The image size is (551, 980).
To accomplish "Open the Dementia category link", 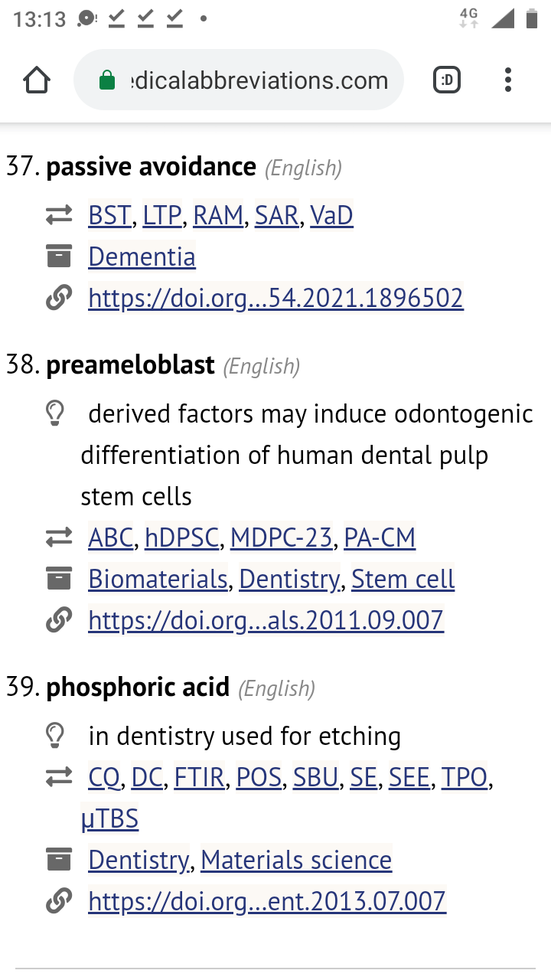I will pyautogui.click(x=142, y=256).
